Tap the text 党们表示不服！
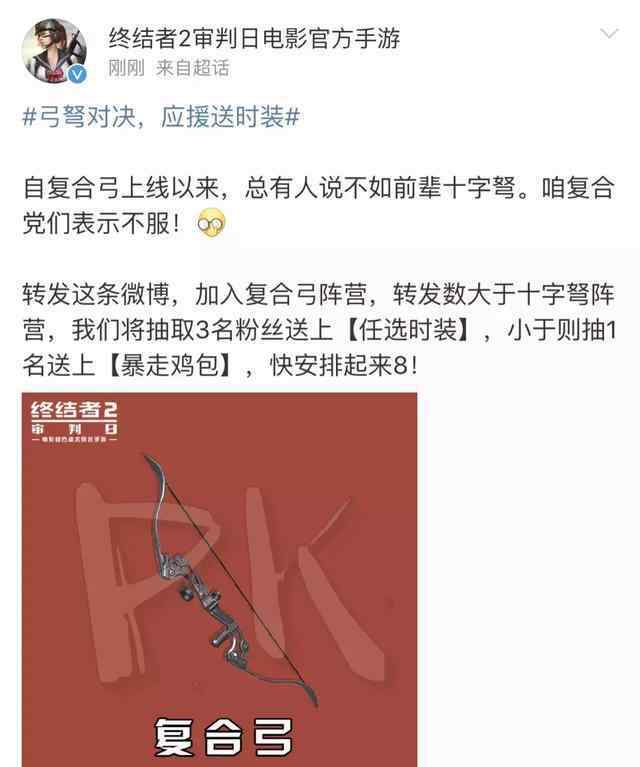This screenshot has height=767, width=640. pos(102,224)
